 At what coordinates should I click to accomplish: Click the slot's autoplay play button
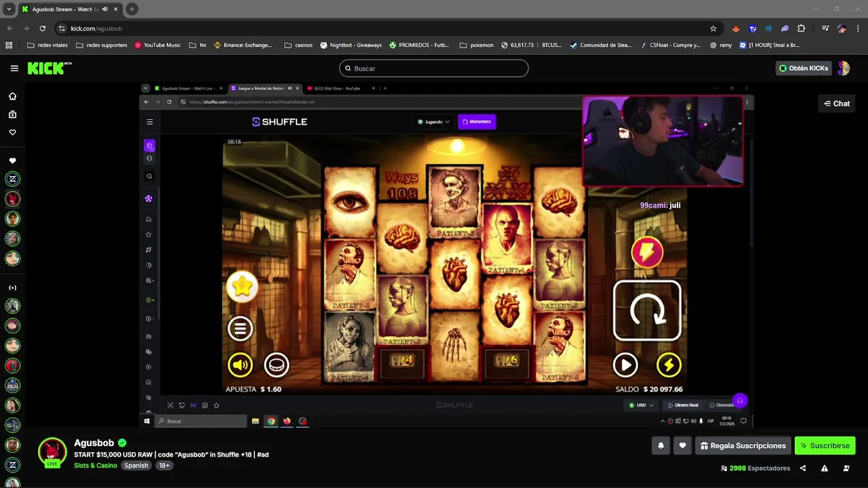click(x=625, y=365)
